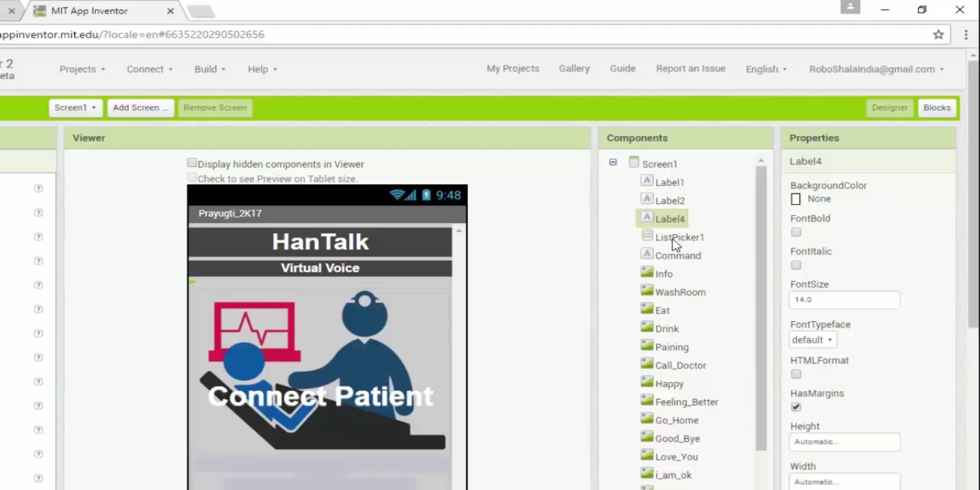The image size is (980, 490).
Task: Switch to the Blocks view
Action: (937, 108)
